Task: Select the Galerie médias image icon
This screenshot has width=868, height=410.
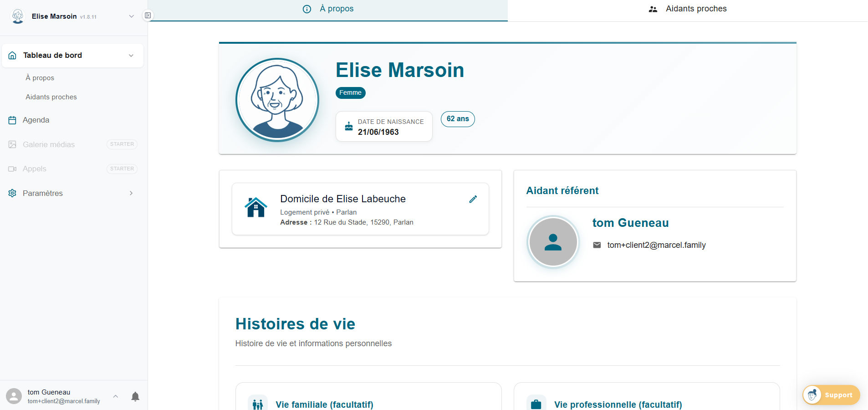Action: pyautogui.click(x=12, y=144)
